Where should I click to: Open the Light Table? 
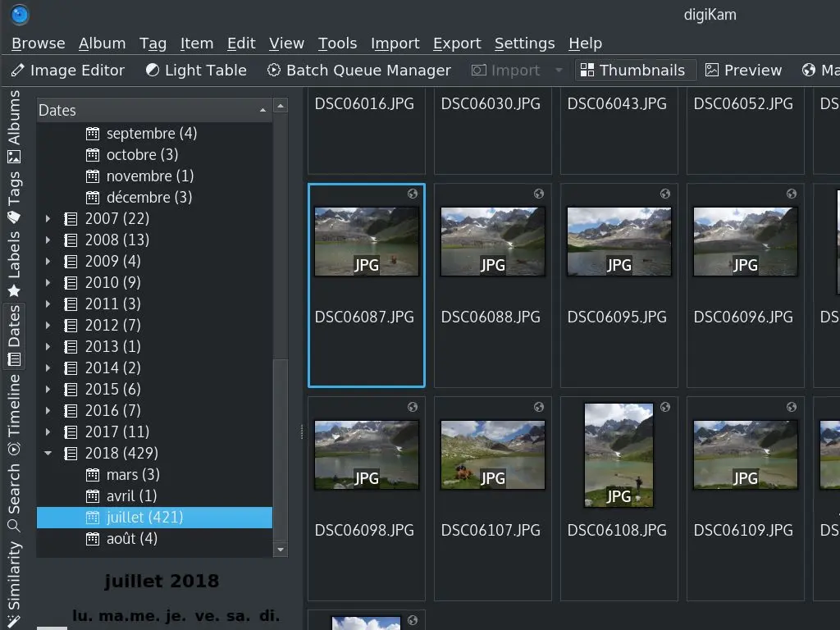pyautogui.click(x=195, y=70)
